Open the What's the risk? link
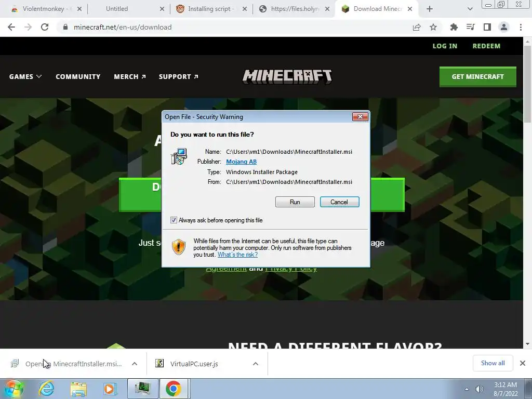 237,255
